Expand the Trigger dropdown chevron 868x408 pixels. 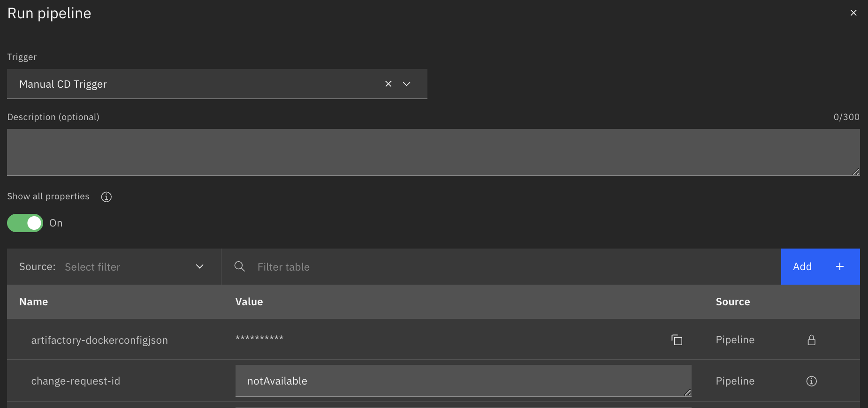407,84
